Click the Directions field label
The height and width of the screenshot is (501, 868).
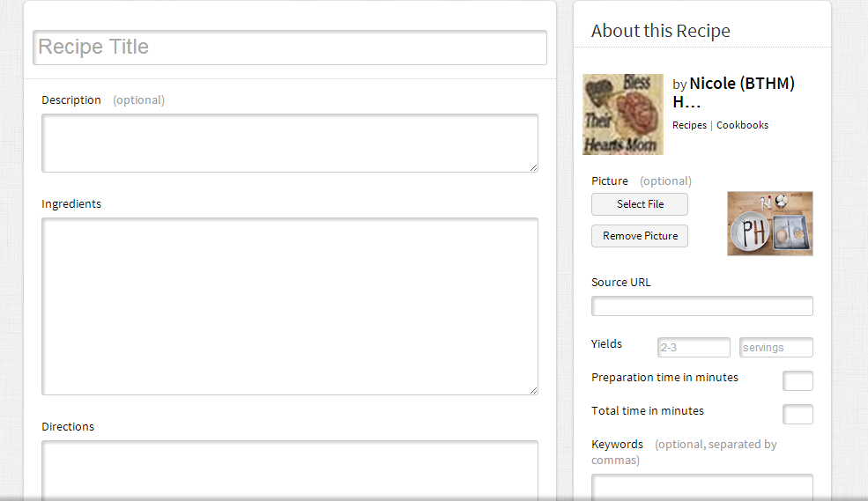(68, 427)
